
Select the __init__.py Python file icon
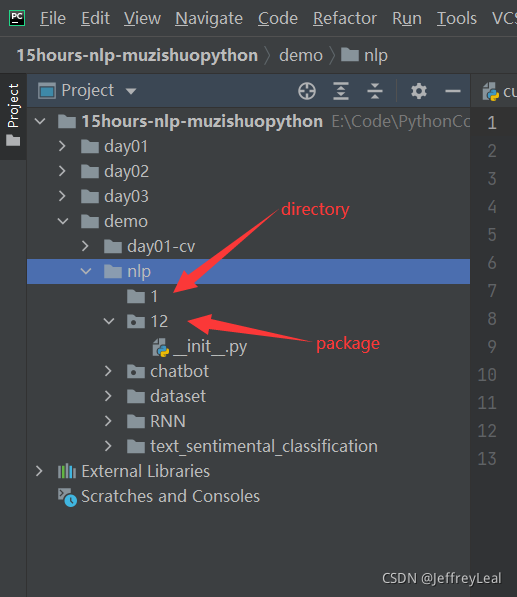[161, 347]
